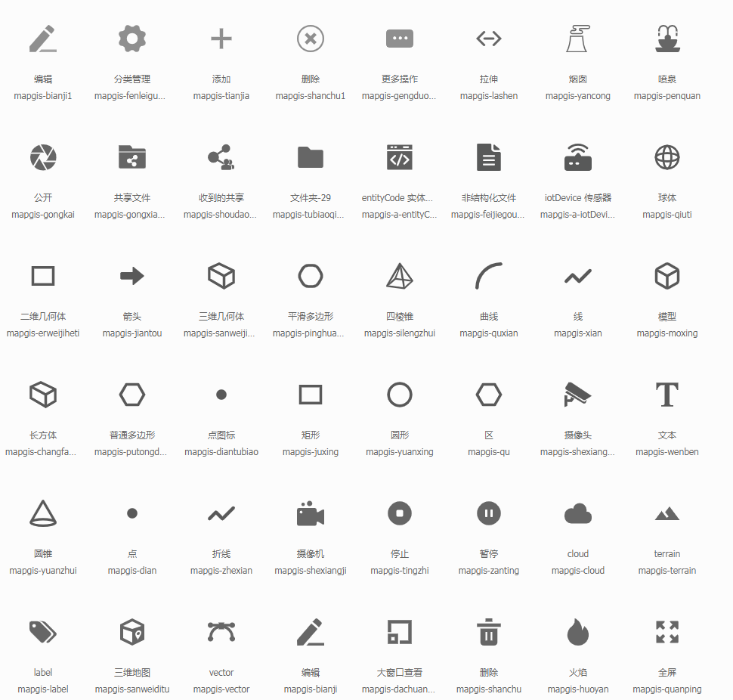Select the trash can icon mapgis-shanchu
Screen dimensions: 733x700
(489, 632)
